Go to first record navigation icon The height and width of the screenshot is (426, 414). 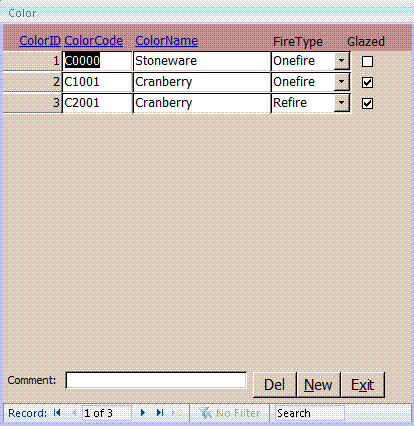57,413
